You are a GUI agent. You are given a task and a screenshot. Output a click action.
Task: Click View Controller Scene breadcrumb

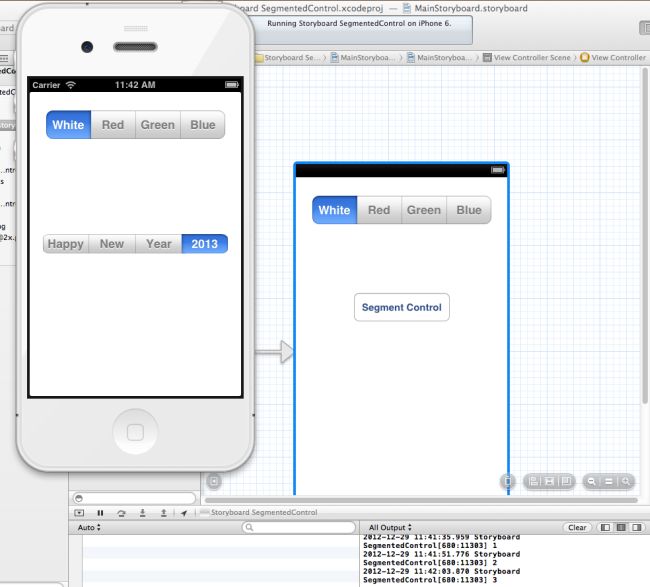[x=527, y=58]
